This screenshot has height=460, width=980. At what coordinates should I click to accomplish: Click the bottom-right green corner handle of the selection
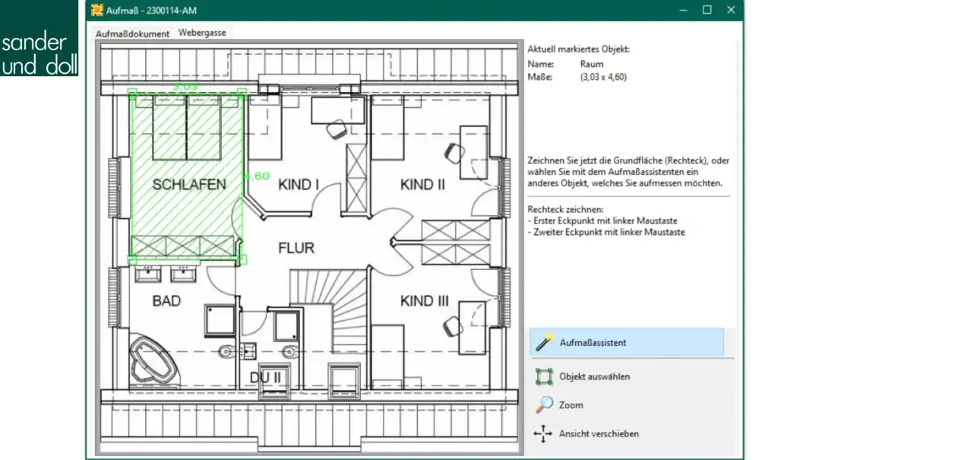point(243,259)
